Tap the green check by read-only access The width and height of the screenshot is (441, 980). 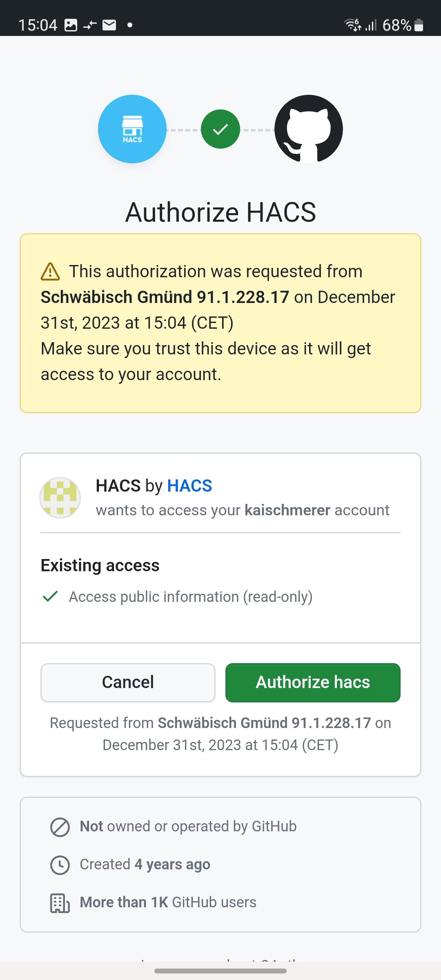50,597
